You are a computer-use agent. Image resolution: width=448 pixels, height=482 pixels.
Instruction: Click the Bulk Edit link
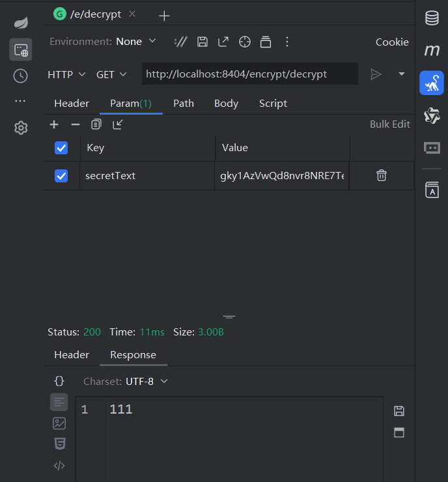click(x=389, y=124)
